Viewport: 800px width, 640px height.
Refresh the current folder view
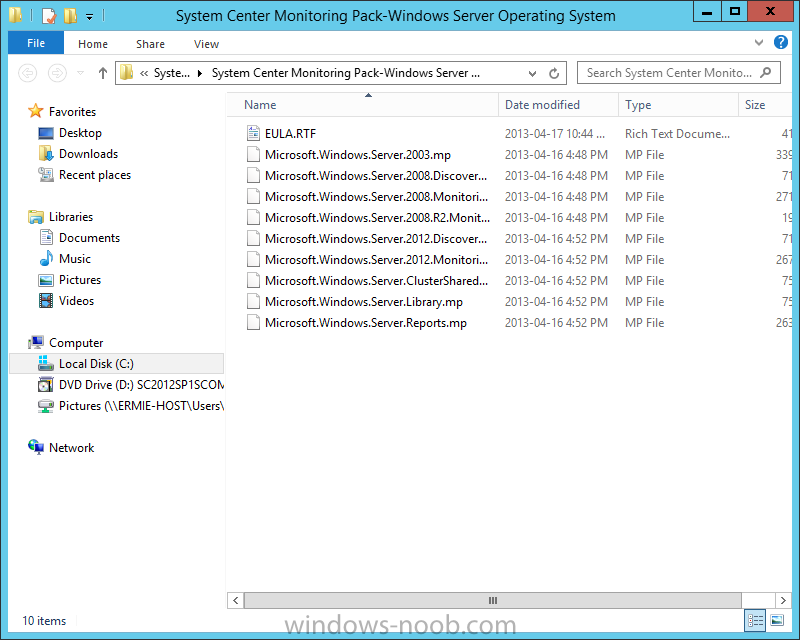(x=554, y=73)
